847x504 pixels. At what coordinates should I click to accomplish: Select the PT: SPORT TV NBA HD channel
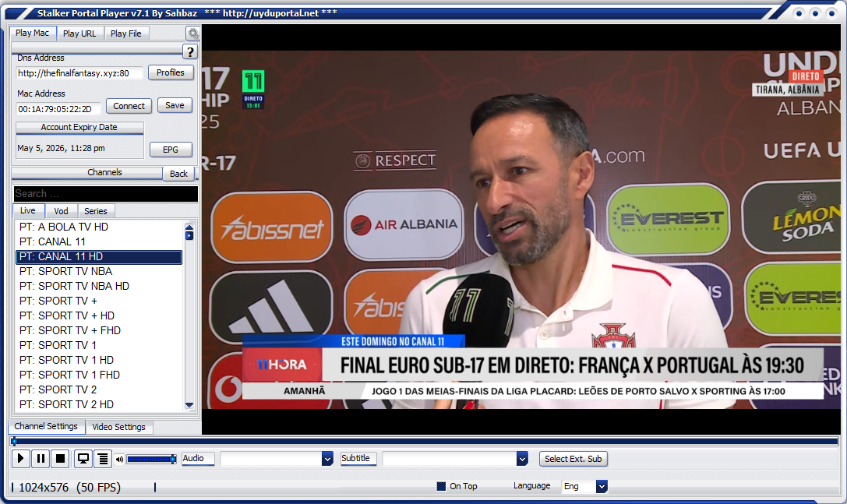click(x=99, y=286)
